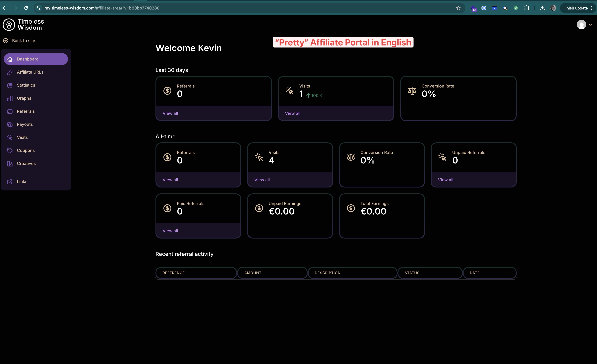
Task: Click the Chrome profile avatar
Action: coord(553,8)
